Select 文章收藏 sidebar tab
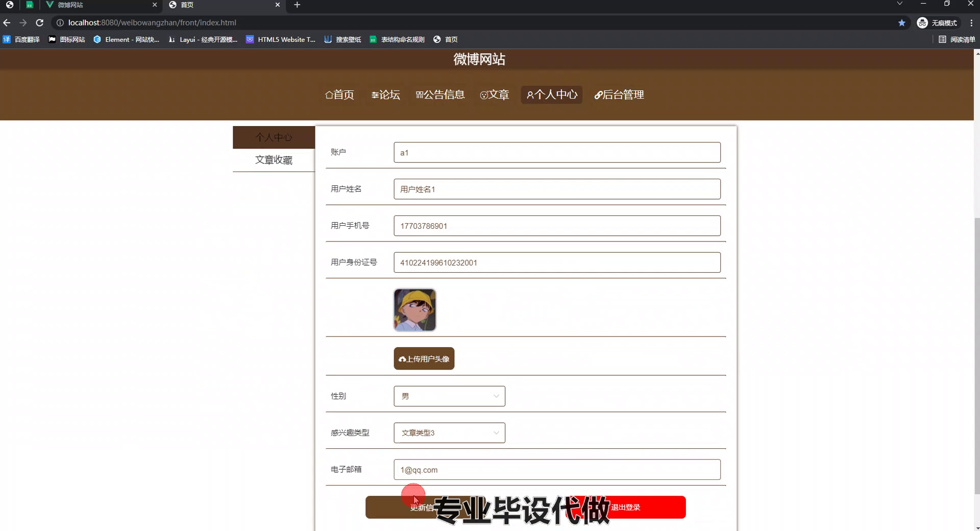This screenshot has height=531, width=980. [x=274, y=160]
